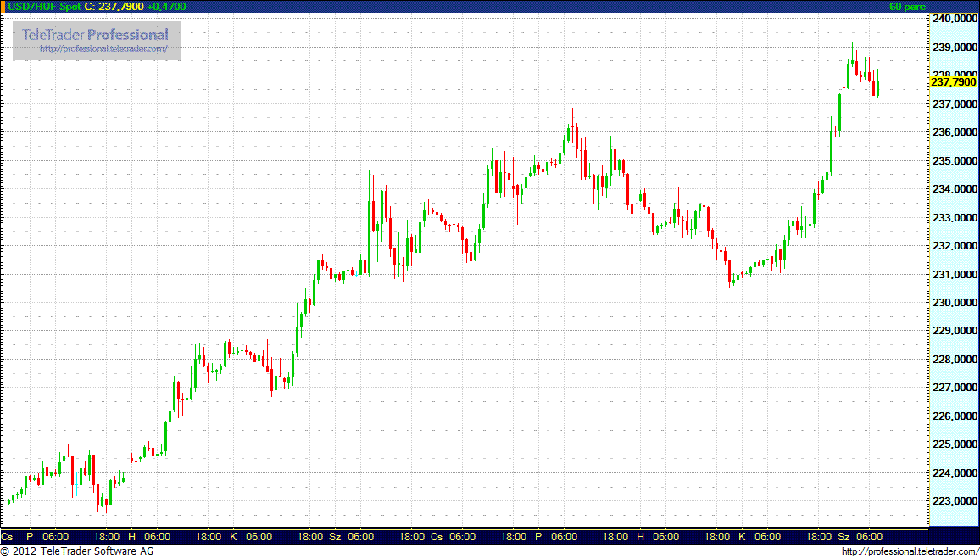Select the yellow 237,7900 current price tag

click(x=953, y=82)
